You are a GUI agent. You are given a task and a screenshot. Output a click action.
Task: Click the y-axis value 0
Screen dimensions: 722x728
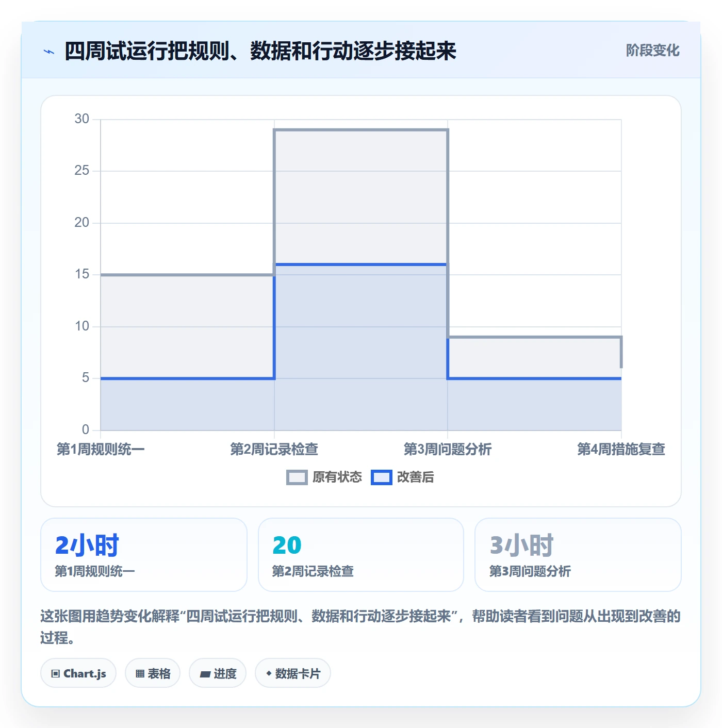point(86,430)
